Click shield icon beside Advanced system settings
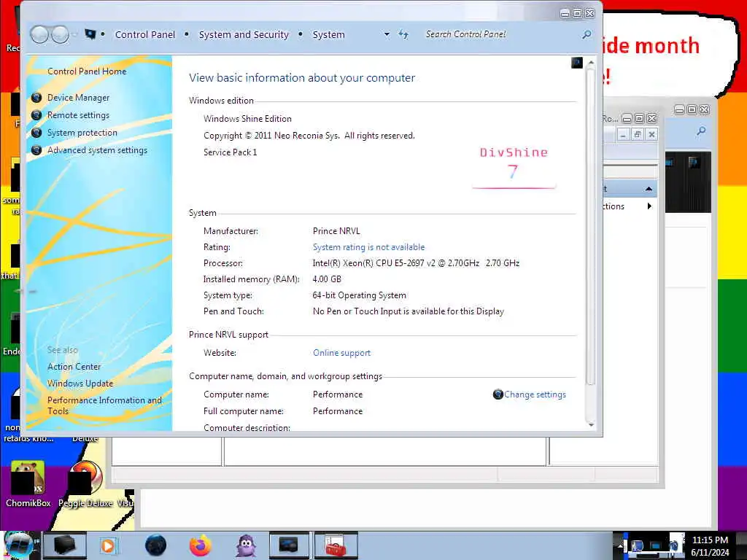Image resolution: width=747 pixels, height=560 pixels. 36,150
